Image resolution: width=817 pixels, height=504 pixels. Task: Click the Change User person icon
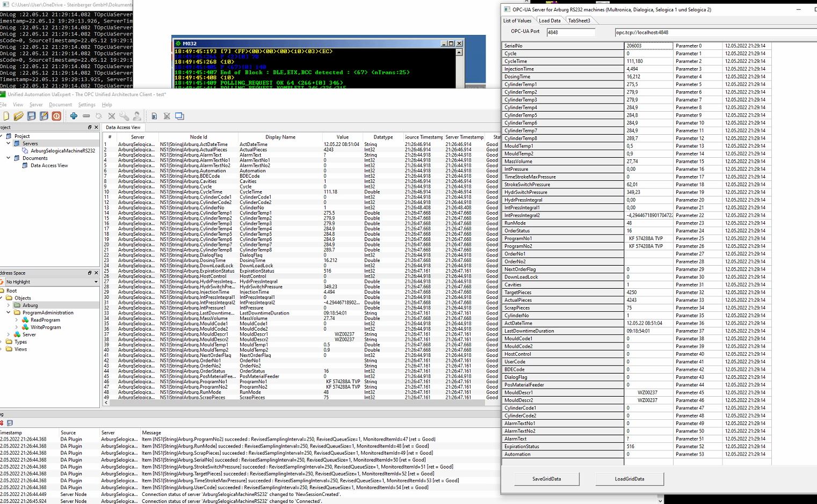click(x=137, y=116)
